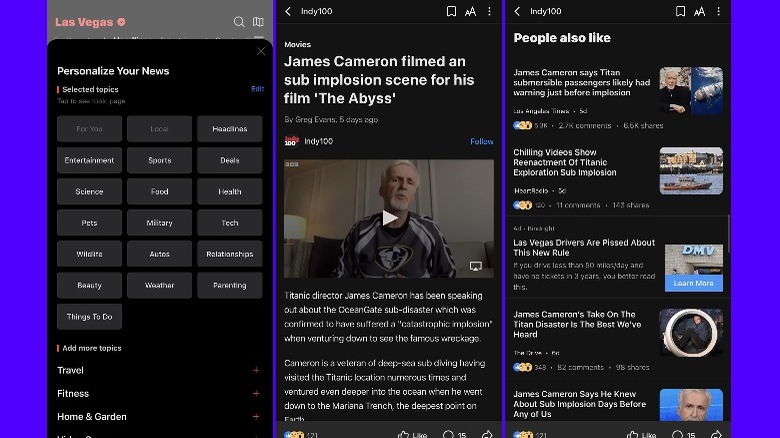Select the Parenting topic
The height and width of the screenshot is (438, 780).
tap(229, 285)
